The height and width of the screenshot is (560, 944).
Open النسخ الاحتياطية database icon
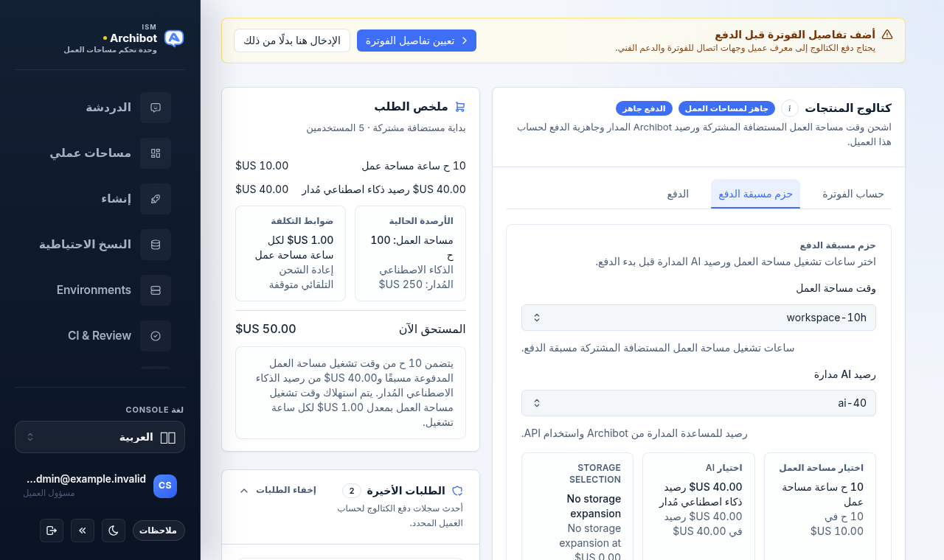point(156,245)
